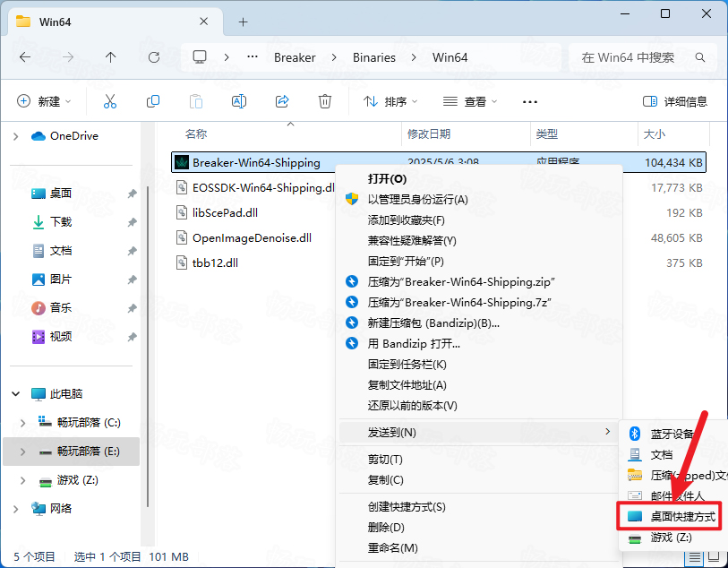
Task: Expand the OneDrive tree node
Action: point(16,136)
